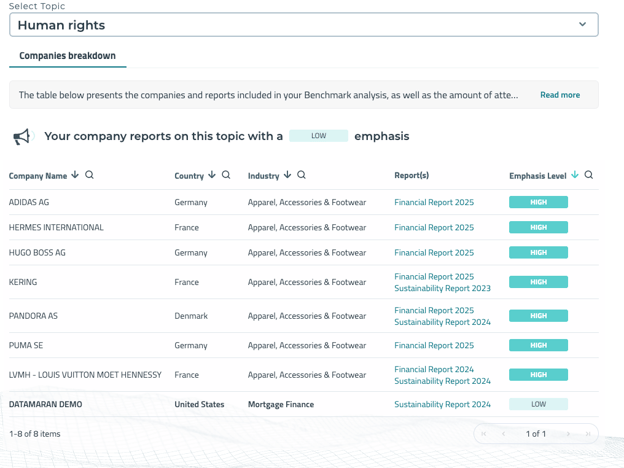Switch to the Companies breakdown tab
The width and height of the screenshot is (624, 468).
click(x=67, y=56)
